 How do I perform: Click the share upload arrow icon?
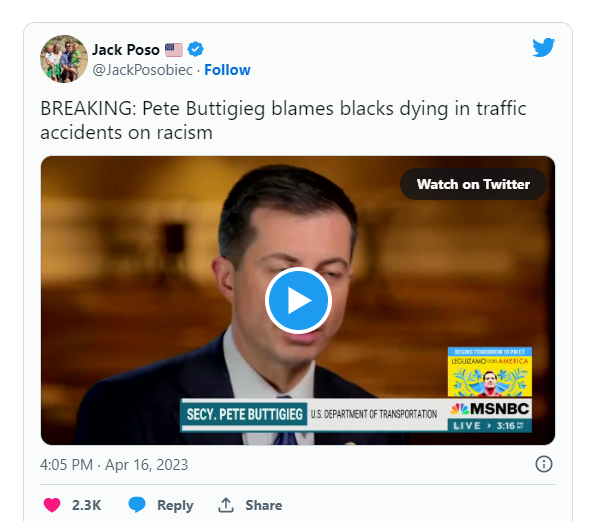click(226, 505)
